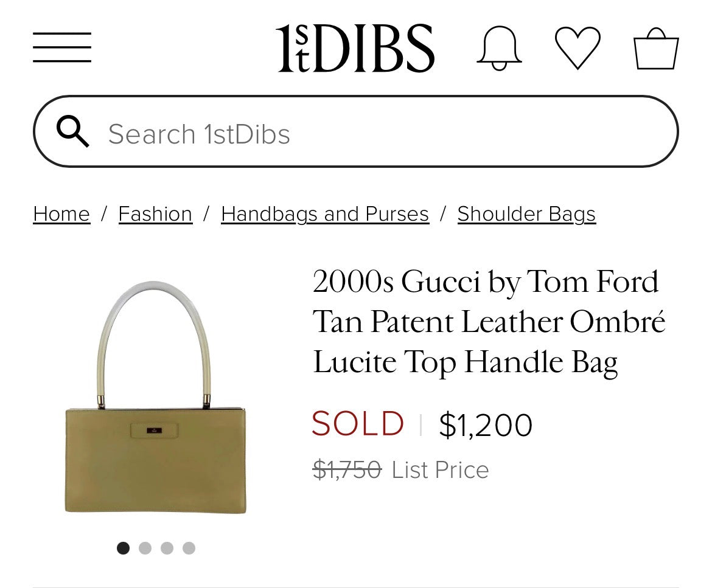Activate the darkened active carousel indicator

point(124,548)
